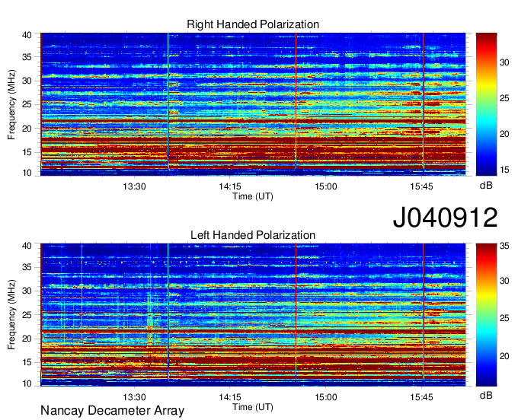Click the 15:45 tick label on the top plot
The height and width of the screenshot is (420, 518).
click(x=421, y=186)
